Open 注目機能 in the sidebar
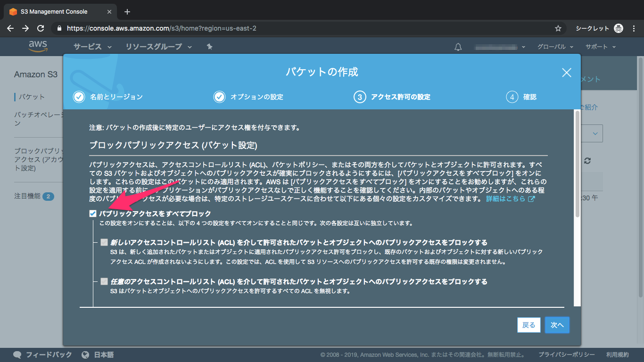 pyautogui.click(x=27, y=196)
